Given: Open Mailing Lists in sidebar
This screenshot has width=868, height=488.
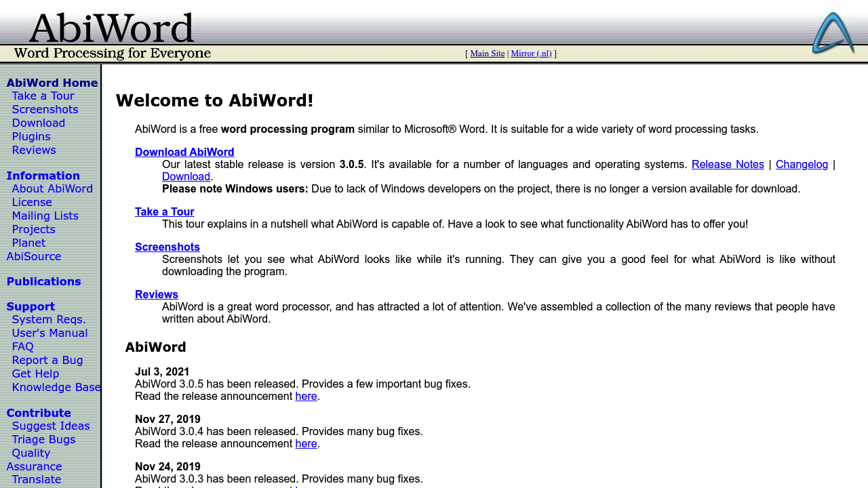Looking at the screenshot, I should pyautogui.click(x=45, y=216).
